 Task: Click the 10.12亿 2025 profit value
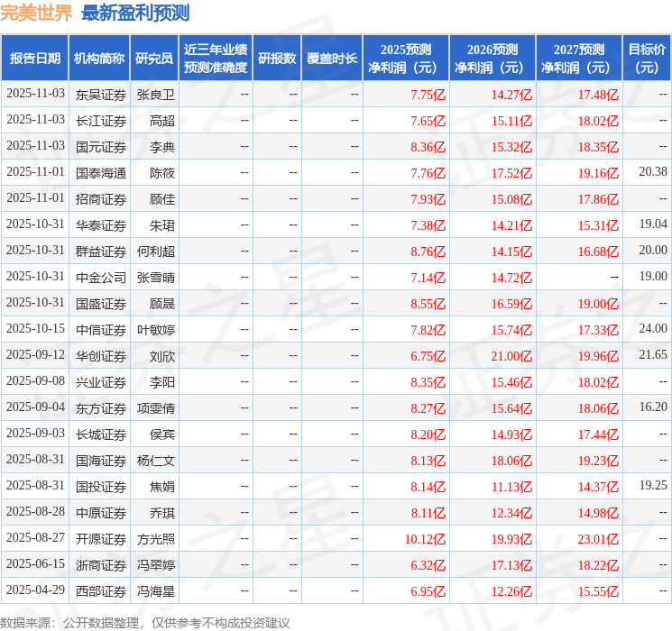click(x=425, y=539)
